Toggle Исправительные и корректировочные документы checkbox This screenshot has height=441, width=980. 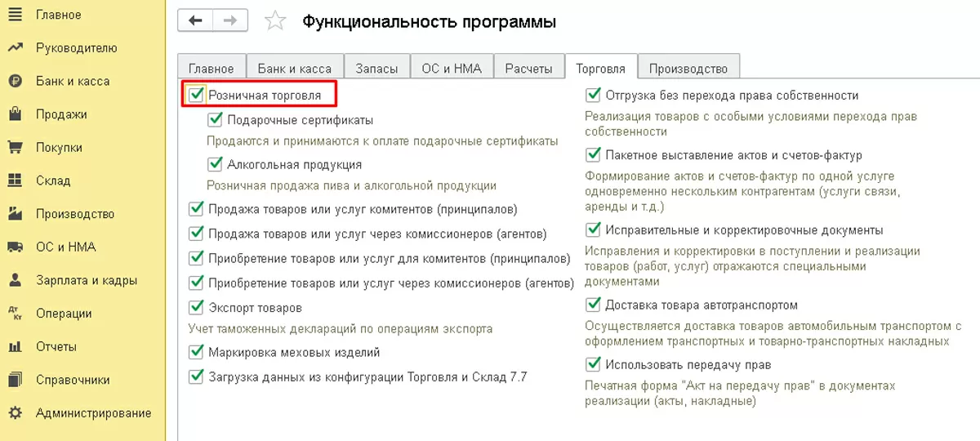(x=594, y=230)
